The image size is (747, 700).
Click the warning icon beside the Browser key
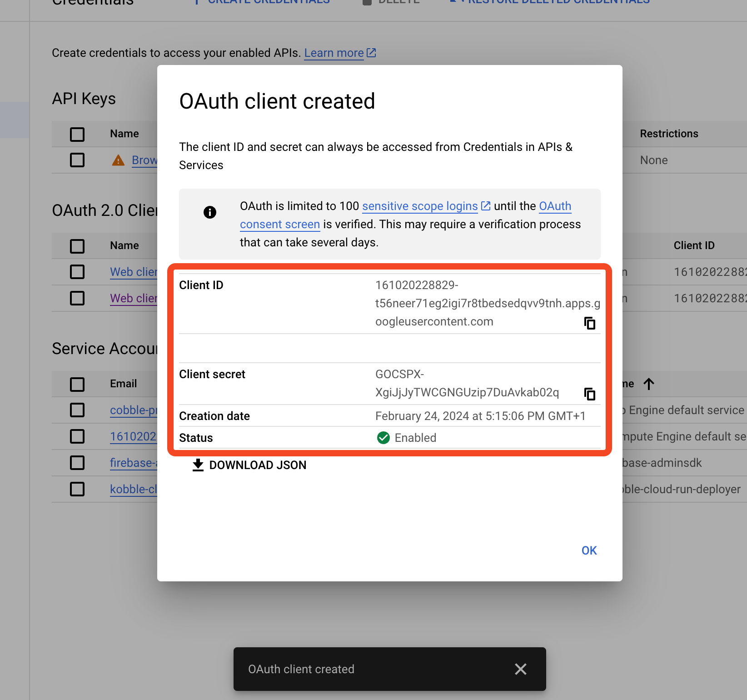pos(118,160)
